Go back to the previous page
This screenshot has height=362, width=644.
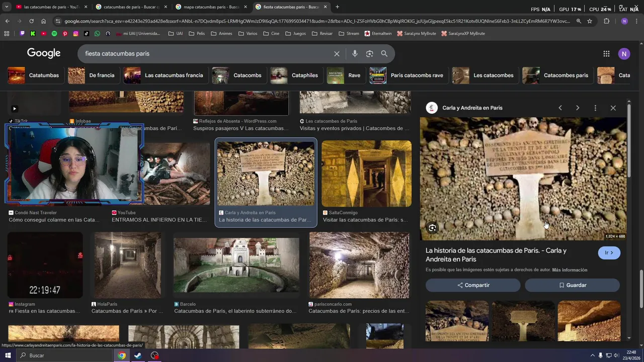pyautogui.click(x=7, y=21)
